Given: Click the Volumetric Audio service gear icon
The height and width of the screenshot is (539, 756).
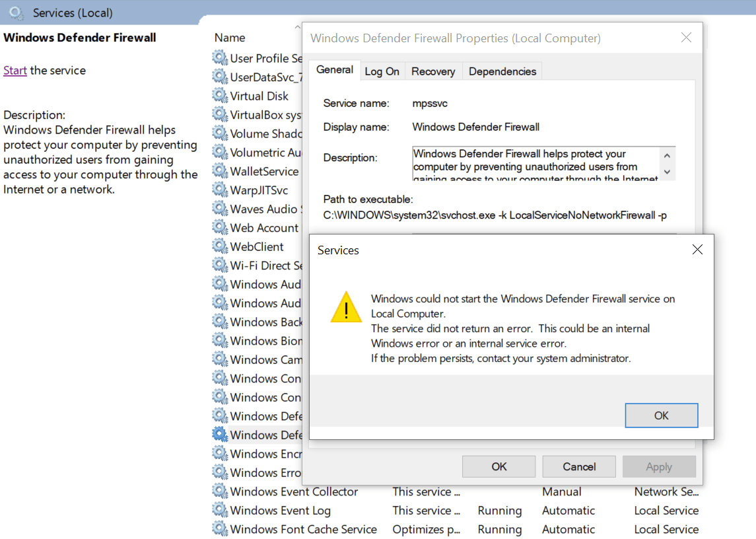Looking at the screenshot, I should [x=220, y=152].
